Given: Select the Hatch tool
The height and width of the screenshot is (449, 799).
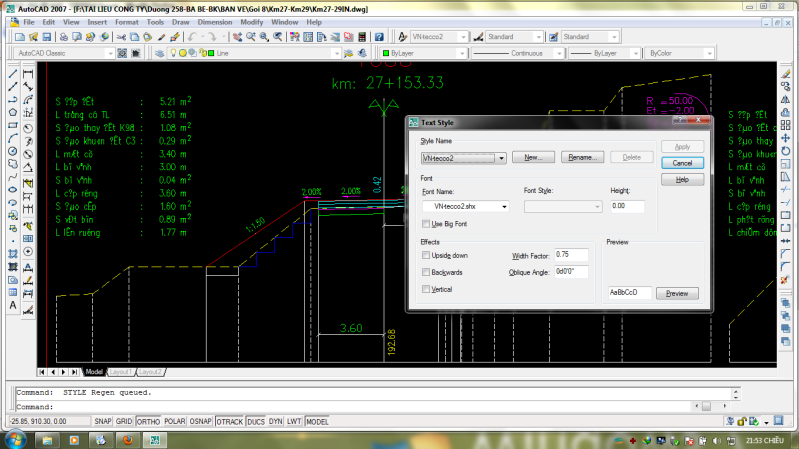Looking at the screenshot, I should pyautogui.click(x=13, y=254).
